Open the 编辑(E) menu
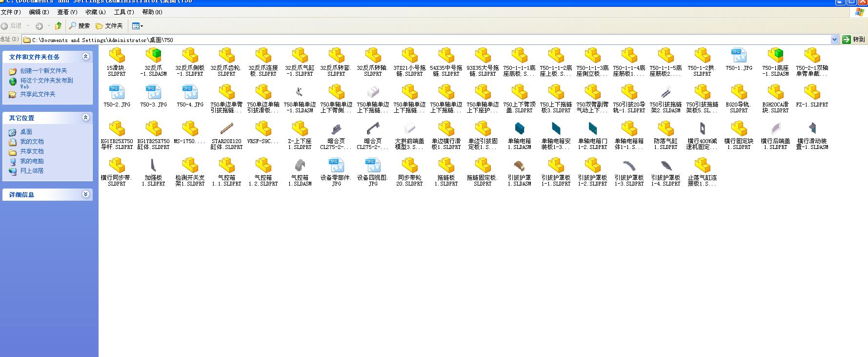 coord(39,12)
